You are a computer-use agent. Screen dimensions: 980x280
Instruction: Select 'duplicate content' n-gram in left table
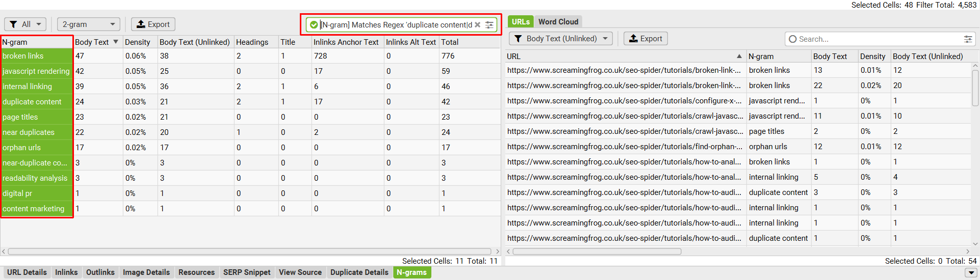pos(37,102)
